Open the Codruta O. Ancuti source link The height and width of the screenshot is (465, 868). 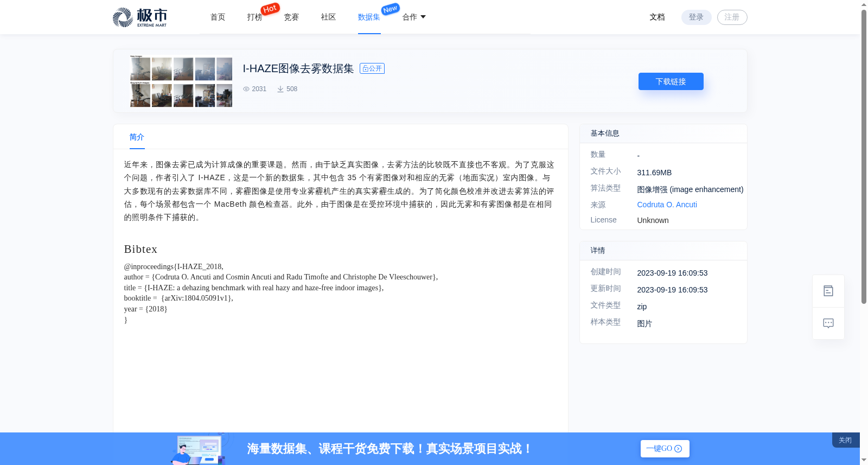click(667, 205)
